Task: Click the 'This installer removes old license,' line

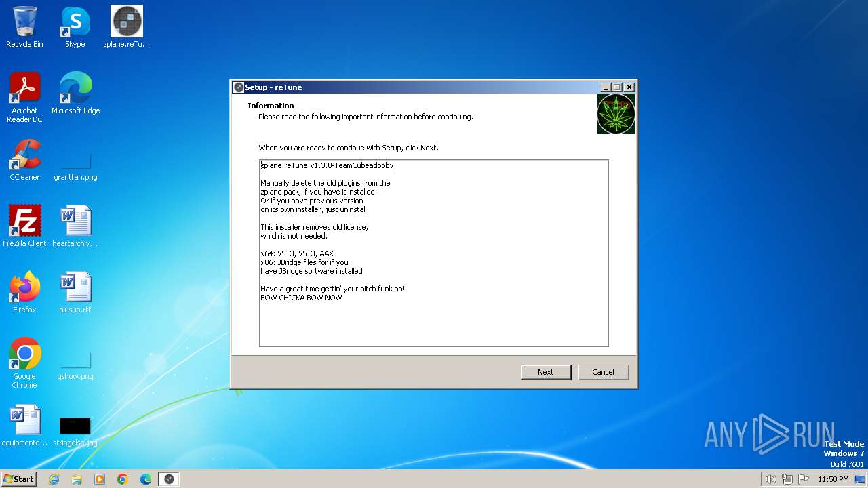Action: pyautogui.click(x=315, y=227)
